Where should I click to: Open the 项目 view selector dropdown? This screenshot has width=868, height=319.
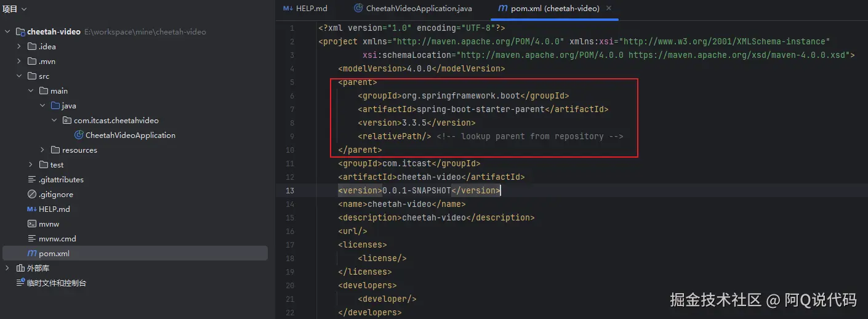point(15,9)
